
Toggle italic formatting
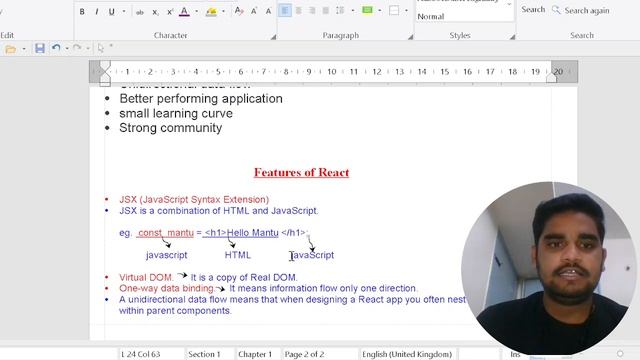point(96,12)
